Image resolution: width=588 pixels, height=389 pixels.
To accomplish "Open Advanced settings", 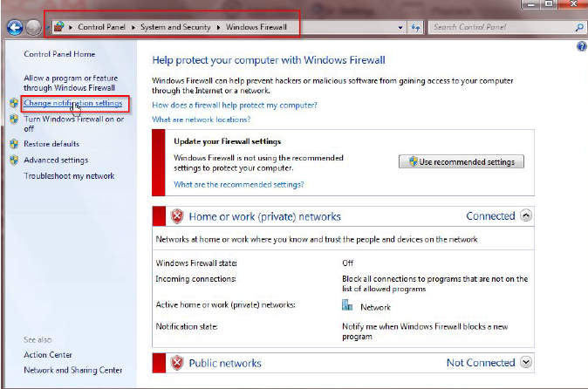I will [56, 160].
